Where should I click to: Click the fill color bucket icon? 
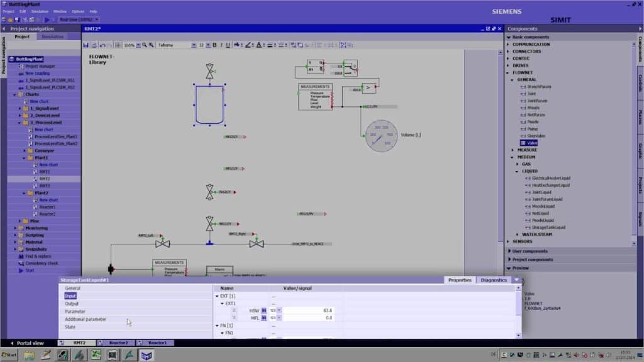click(x=237, y=45)
